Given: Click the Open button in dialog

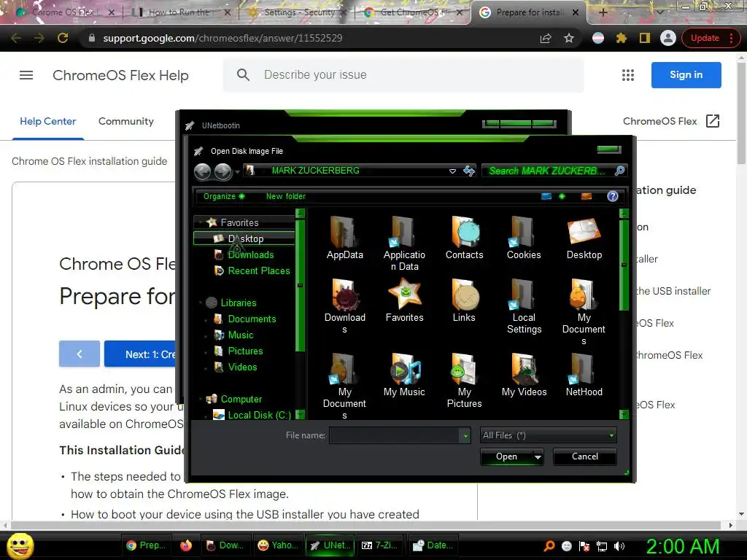Looking at the screenshot, I should click(506, 456).
